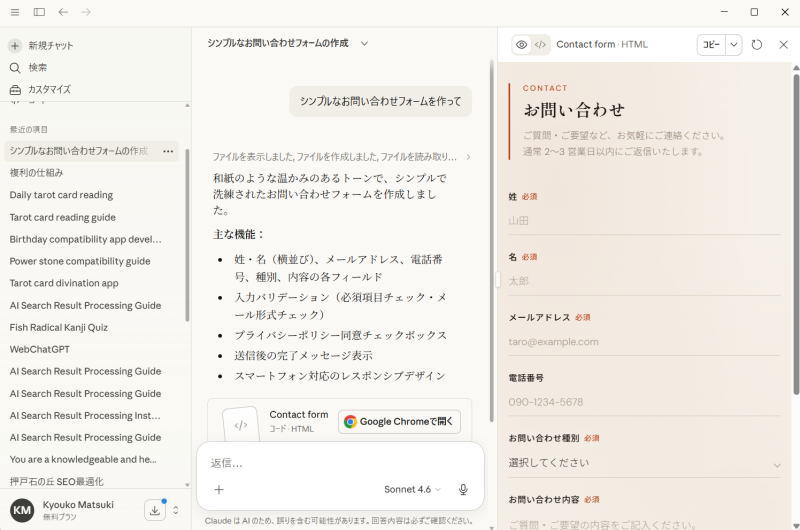Viewport: 800px width, 530px height.
Task: Click the plus attachment icon in composer
Action: (x=219, y=489)
